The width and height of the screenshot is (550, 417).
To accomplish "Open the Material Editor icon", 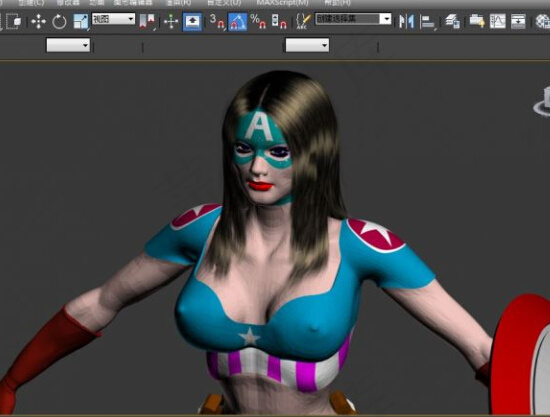I will click(543, 22).
